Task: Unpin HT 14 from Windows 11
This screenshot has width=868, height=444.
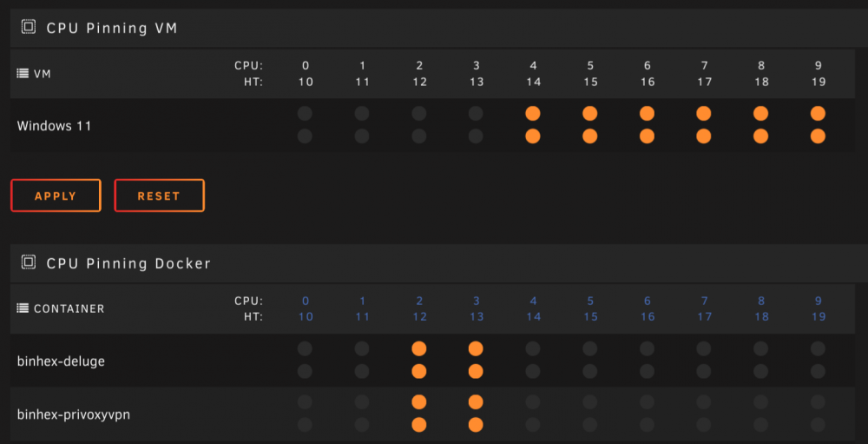Action: (x=533, y=136)
